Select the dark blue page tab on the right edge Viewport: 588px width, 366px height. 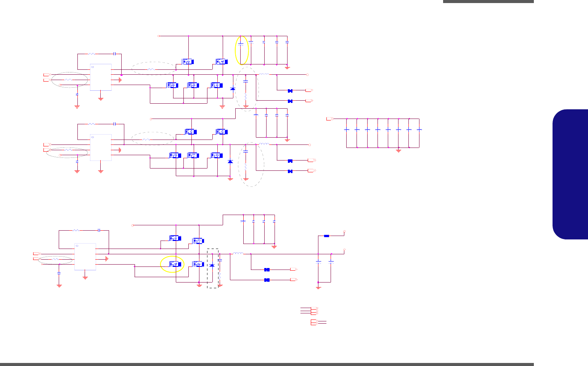tap(570, 174)
